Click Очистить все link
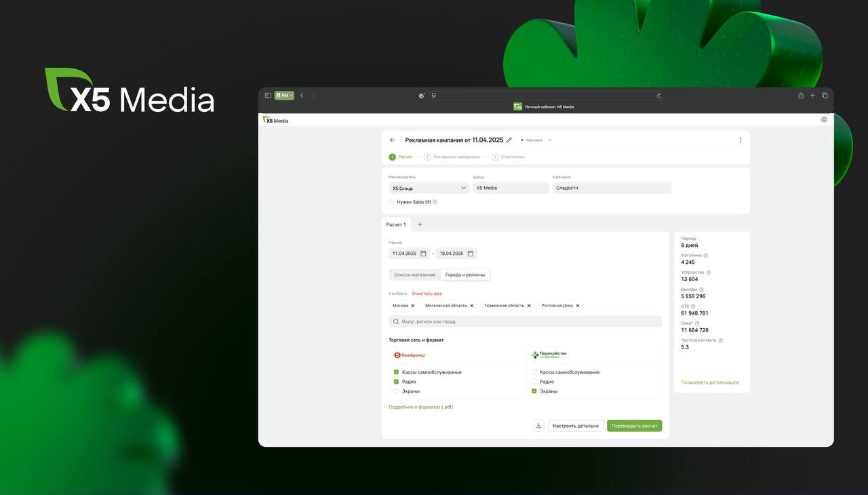Viewport: 868px width, 495px height. [x=427, y=294]
